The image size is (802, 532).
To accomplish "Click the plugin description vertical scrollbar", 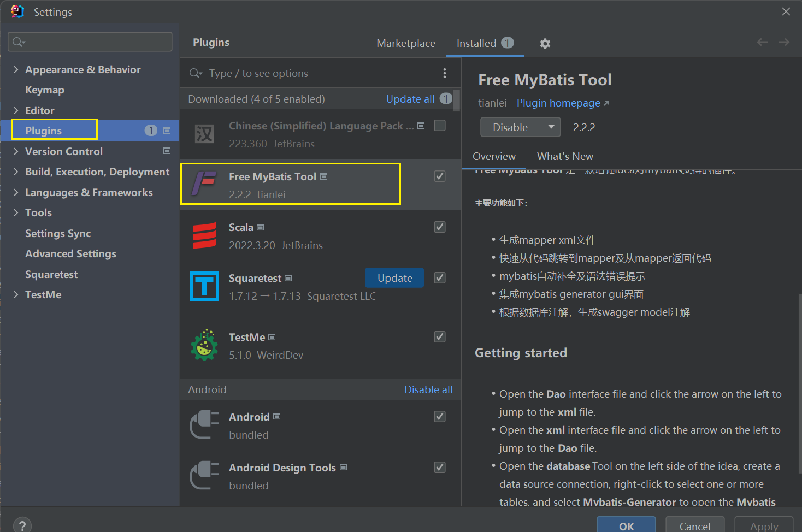I will [x=799, y=383].
